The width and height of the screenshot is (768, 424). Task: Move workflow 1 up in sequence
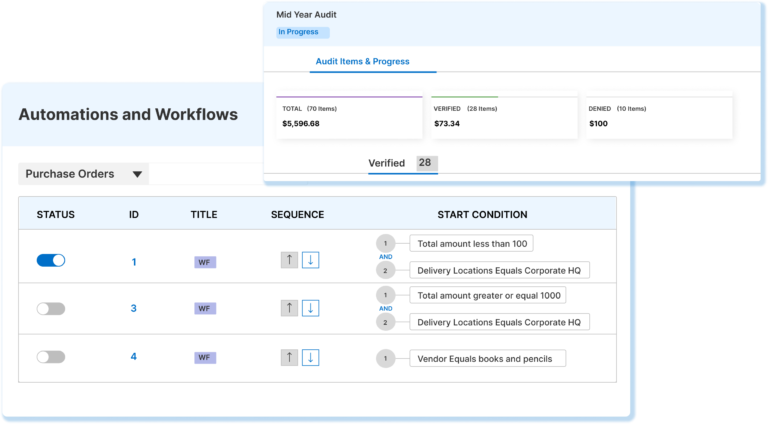(289, 261)
